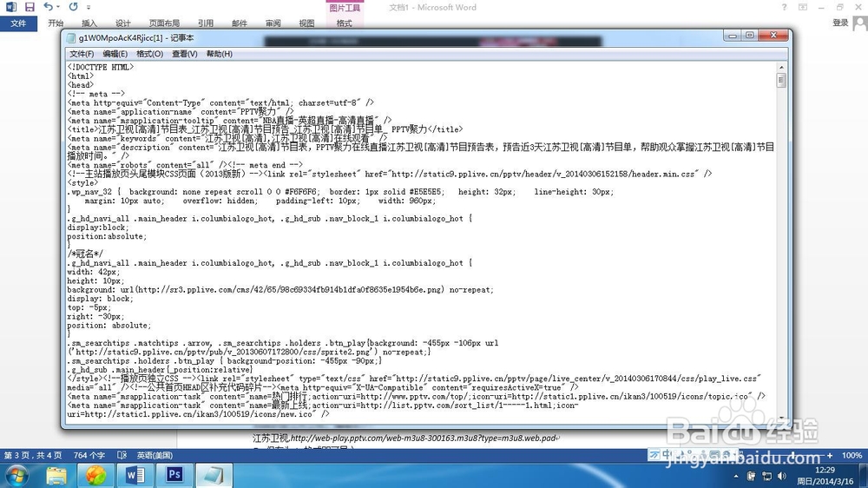
Task: Switch to the Word 页面布局 tab
Action: coord(164,23)
